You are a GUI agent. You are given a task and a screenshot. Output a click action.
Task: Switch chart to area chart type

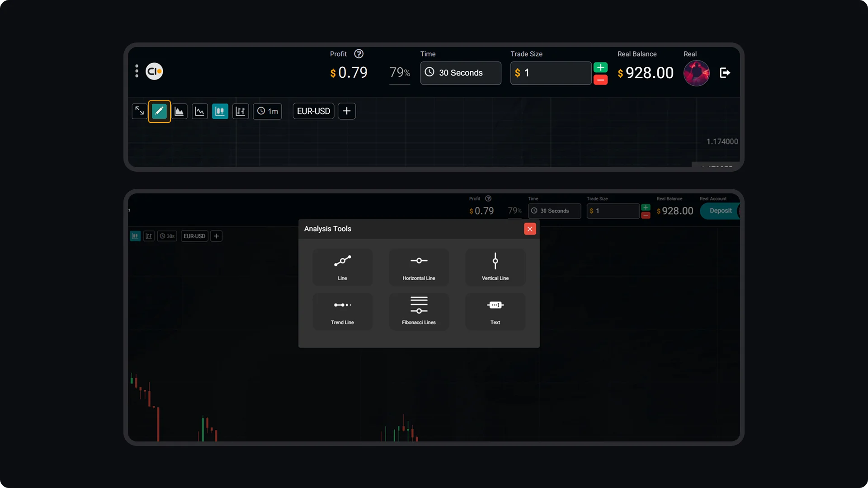(x=179, y=111)
